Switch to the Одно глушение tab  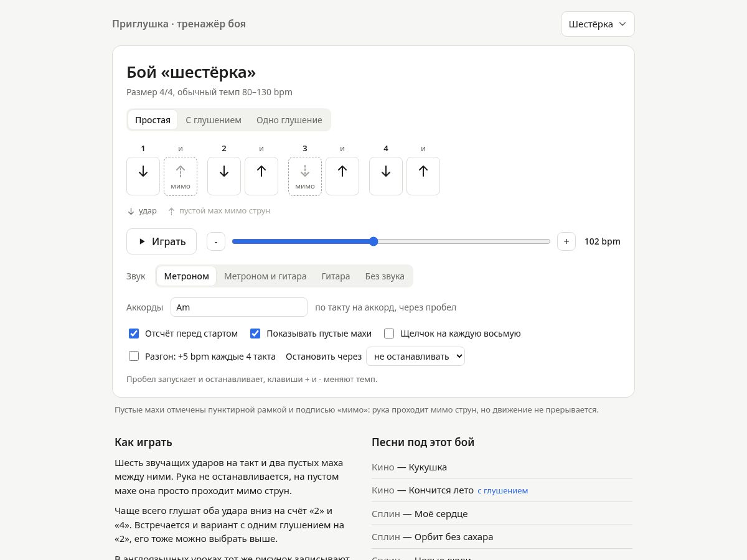289,120
